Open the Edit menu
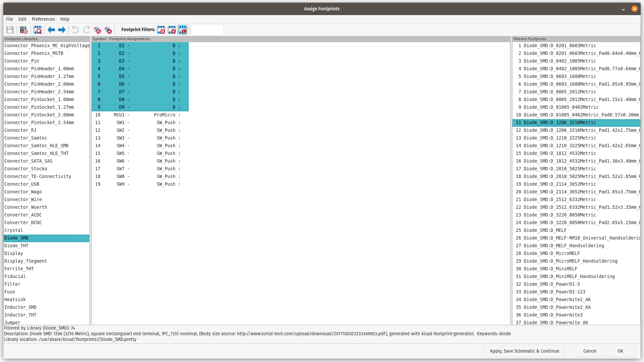Viewport: 644px width, 362px height. [22, 19]
